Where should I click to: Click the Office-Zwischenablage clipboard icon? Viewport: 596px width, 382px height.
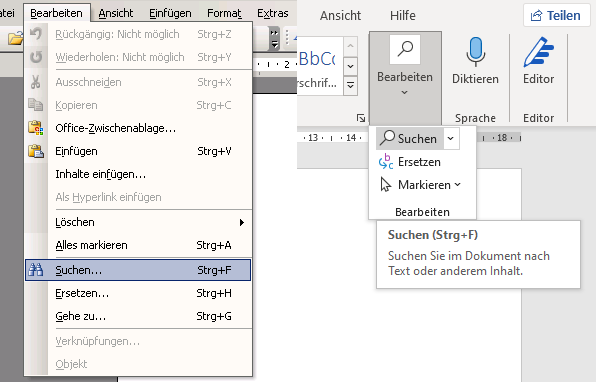click(36, 128)
